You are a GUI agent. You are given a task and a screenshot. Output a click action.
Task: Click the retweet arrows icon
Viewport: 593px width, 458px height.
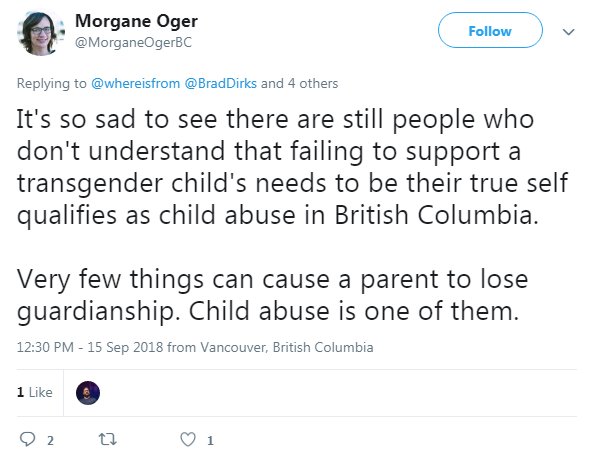point(108,439)
